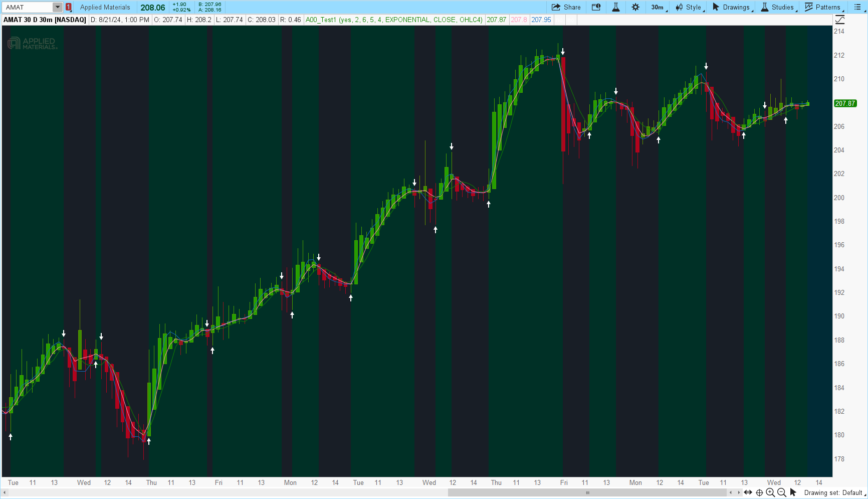This screenshot has height=499, width=868.
Task: Click the zoom out magnifier
Action: coord(781,493)
